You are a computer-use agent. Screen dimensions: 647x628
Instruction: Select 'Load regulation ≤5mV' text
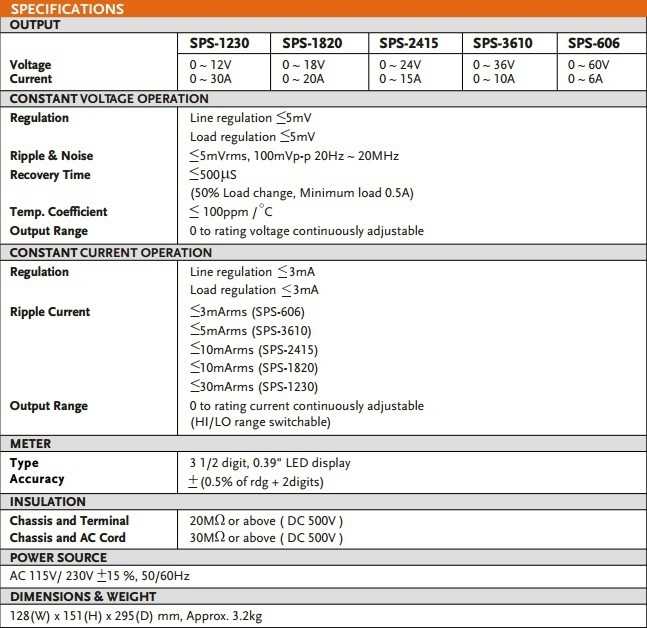pos(253,136)
